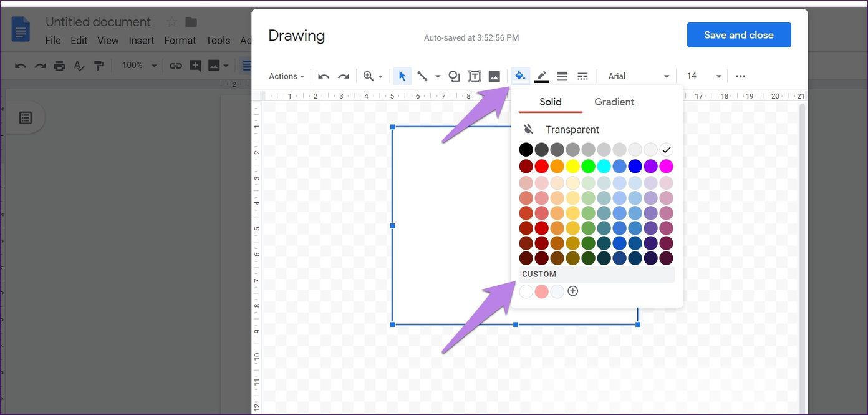Open the Shape tool
The width and height of the screenshot is (868, 415).
[455, 76]
